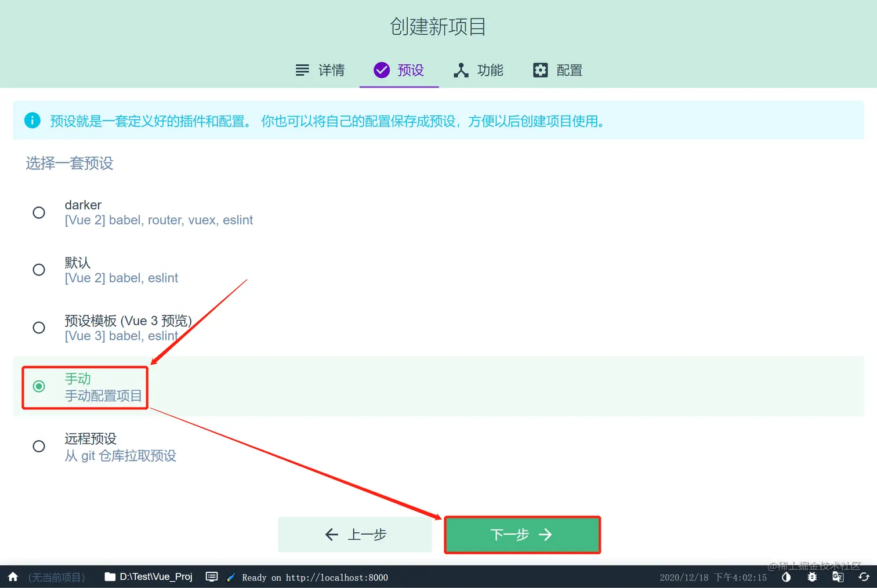The height and width of the screenshot is (588, 877).
Task: Click the refresh icon in status bar
Action: click(x=864, y=577)
